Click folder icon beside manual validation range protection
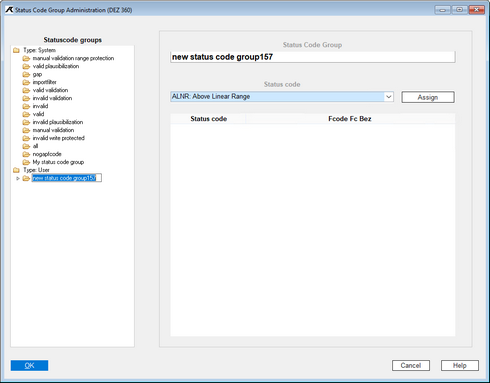The width and height of the screenshot is (490, 383). (x=26, y=58)
